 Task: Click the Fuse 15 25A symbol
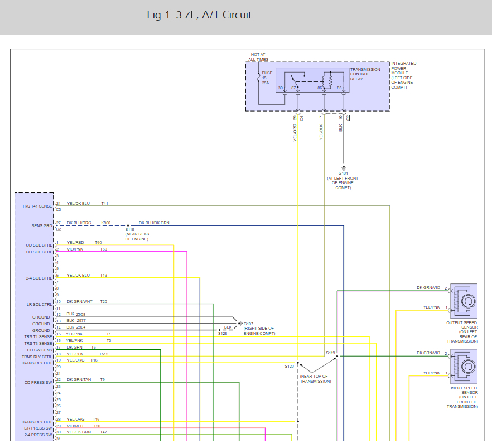[258, 78]
